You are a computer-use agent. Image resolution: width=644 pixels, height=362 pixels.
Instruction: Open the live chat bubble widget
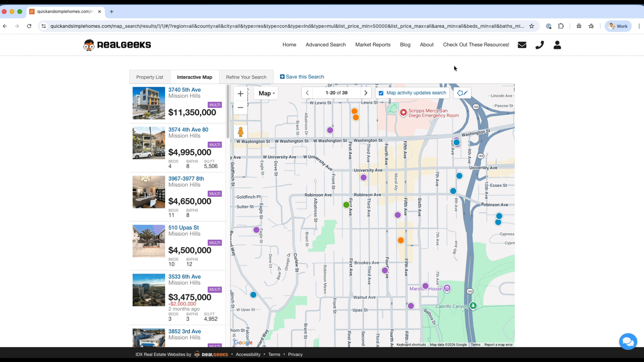click(x=628, y=342)
